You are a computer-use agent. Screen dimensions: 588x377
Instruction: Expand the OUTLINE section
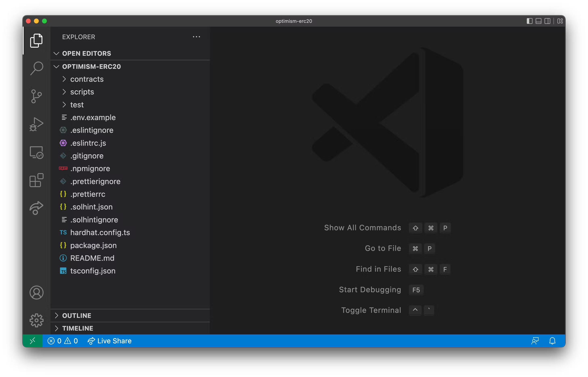click(76, 316)
